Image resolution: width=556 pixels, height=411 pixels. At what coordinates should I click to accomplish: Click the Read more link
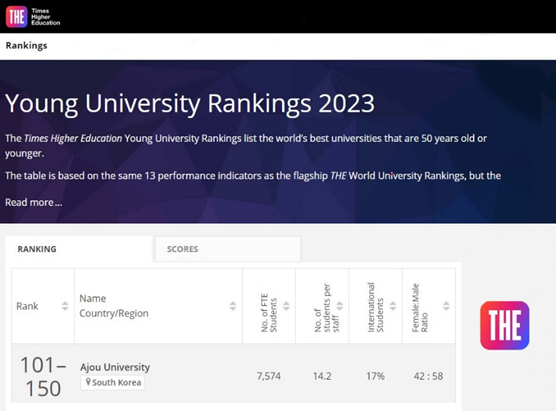tap(34, 202)
